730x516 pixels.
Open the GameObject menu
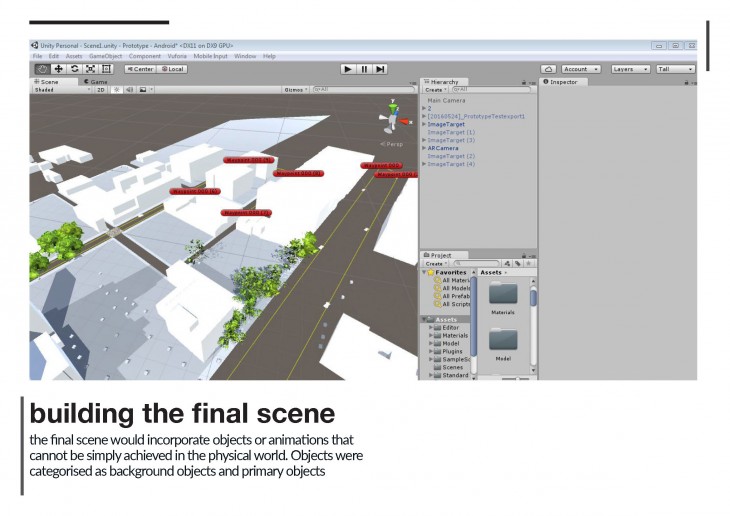tap(105, 56)
